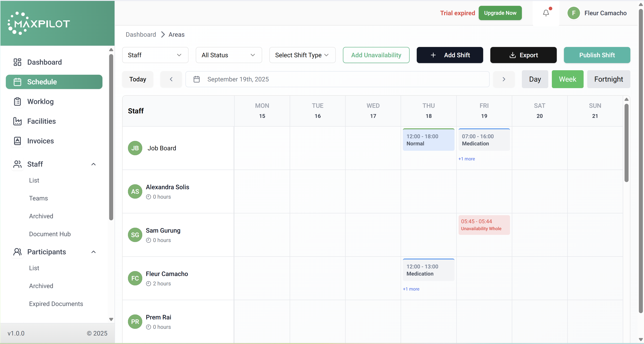Open the All Status dropdown

[229, 55]
